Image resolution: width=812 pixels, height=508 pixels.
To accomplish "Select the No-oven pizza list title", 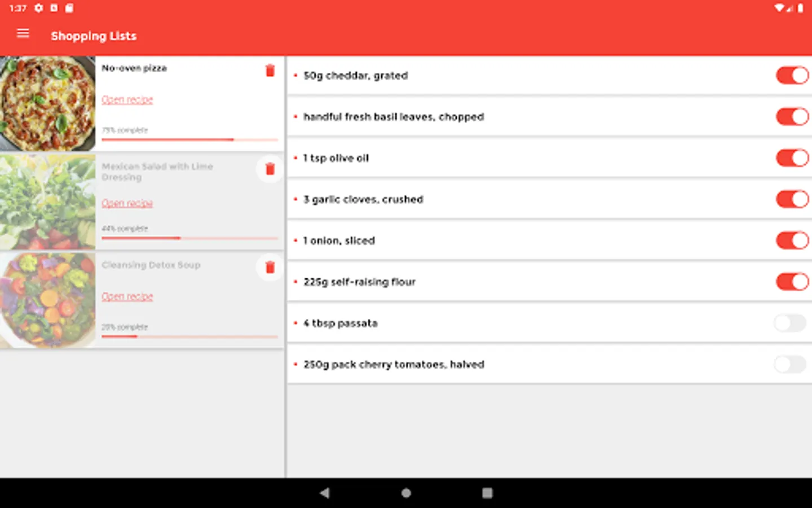I will pos(134,68).
